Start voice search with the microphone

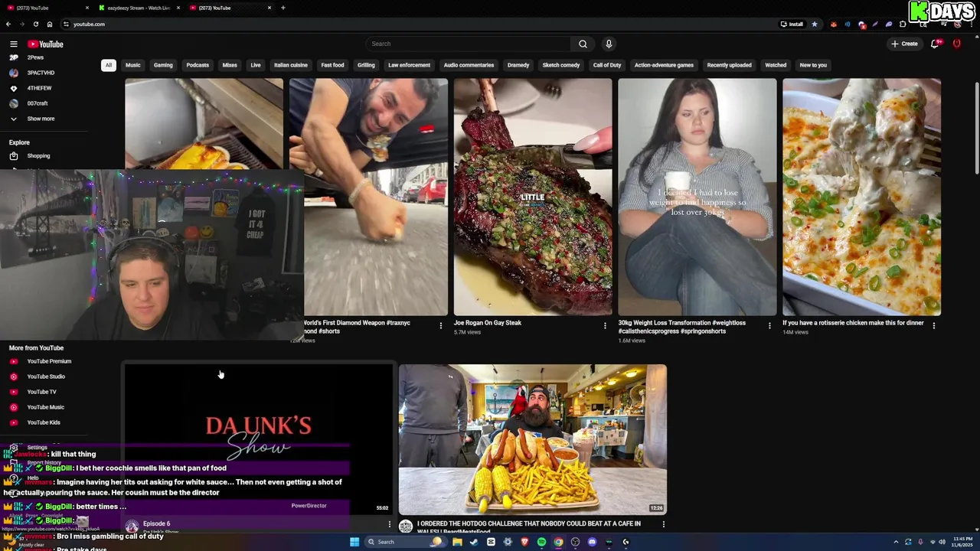[x=609, y=44]
